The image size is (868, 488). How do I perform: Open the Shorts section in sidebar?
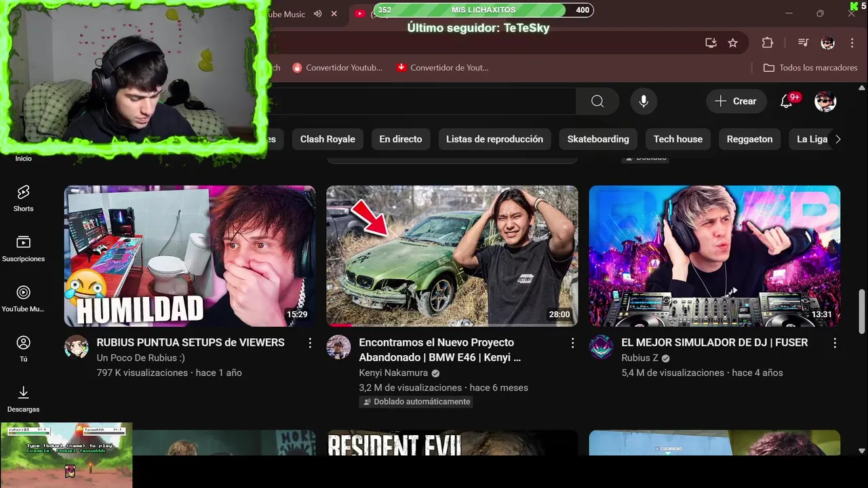click(23, 198)
